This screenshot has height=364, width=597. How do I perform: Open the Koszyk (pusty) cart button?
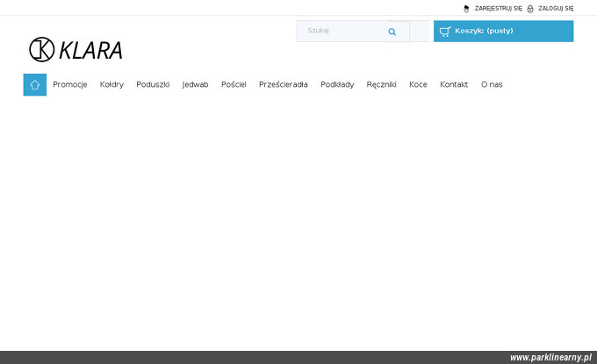pos(503,32)
